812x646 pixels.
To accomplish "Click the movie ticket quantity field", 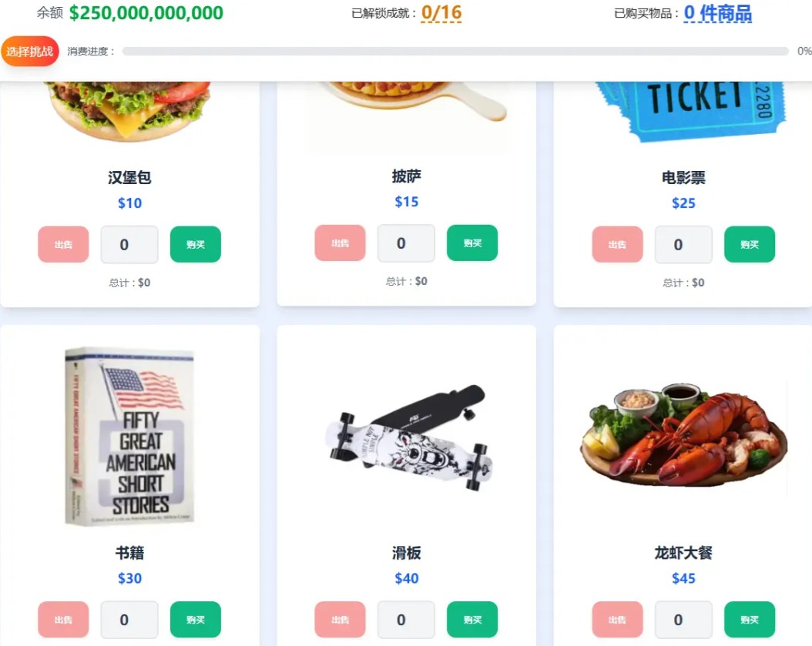I will 683,244.
